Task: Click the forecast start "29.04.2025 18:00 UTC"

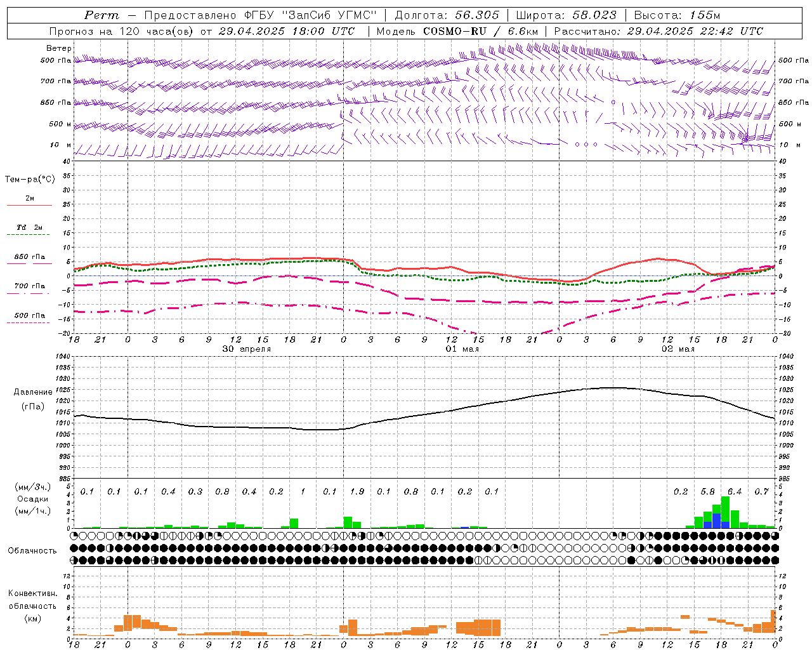Action: click(287, 31)
